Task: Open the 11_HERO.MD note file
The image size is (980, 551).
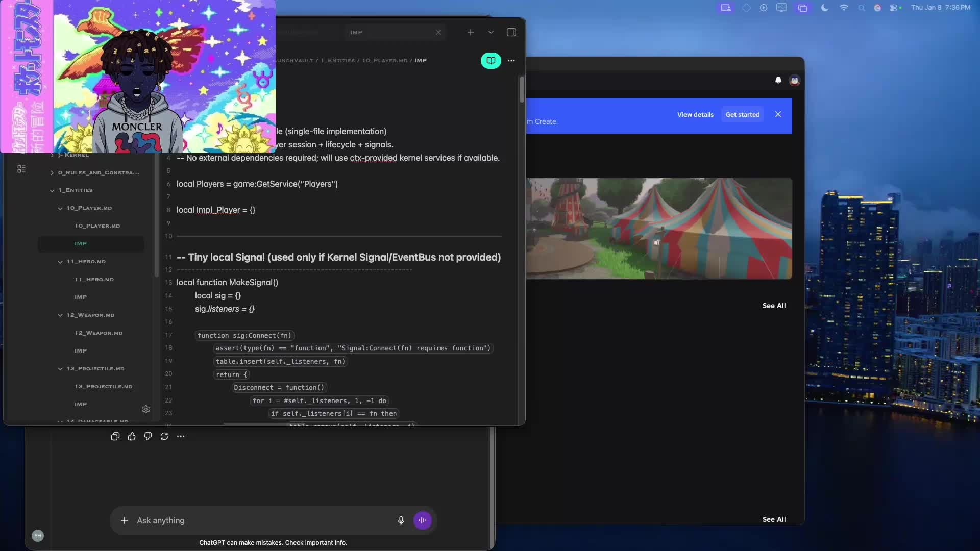Action: tap(94, 280)
